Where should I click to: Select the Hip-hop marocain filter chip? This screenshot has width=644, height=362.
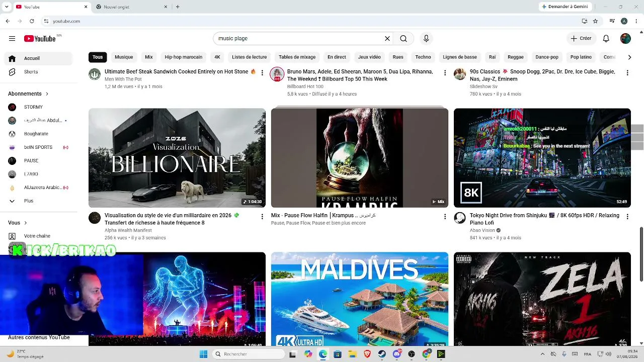[x=184, y=57]
